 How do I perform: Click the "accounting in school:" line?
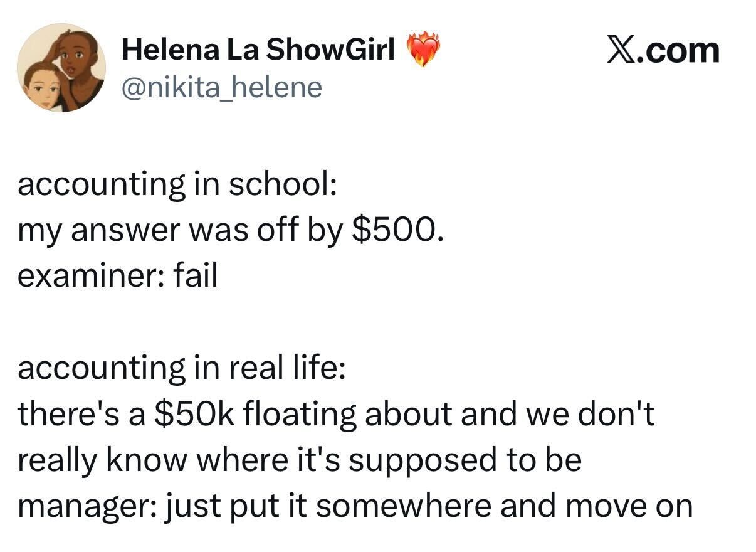pyautogui.click(x=178, y=184)
